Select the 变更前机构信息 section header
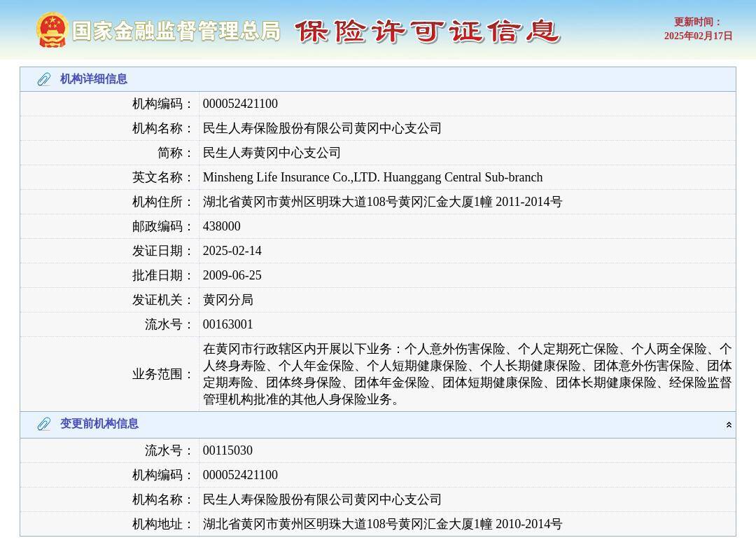Screen dimensions: 756x545 point(378,425)
